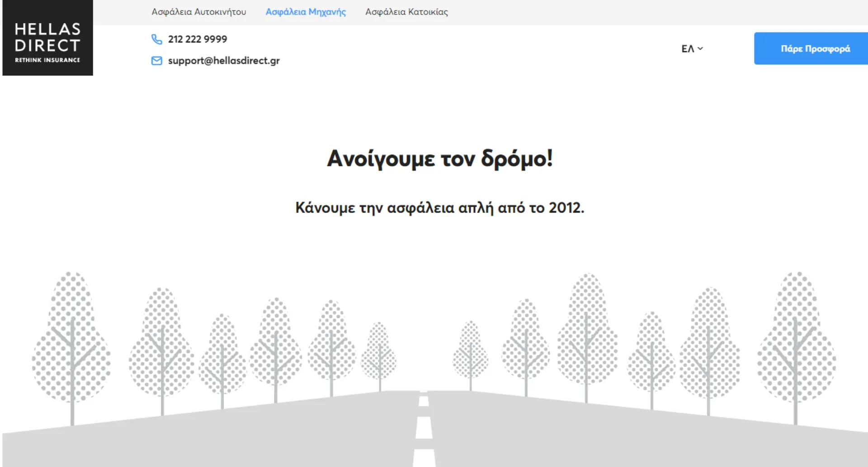Click the envelope icon next to the email

[x=156, y=61]
